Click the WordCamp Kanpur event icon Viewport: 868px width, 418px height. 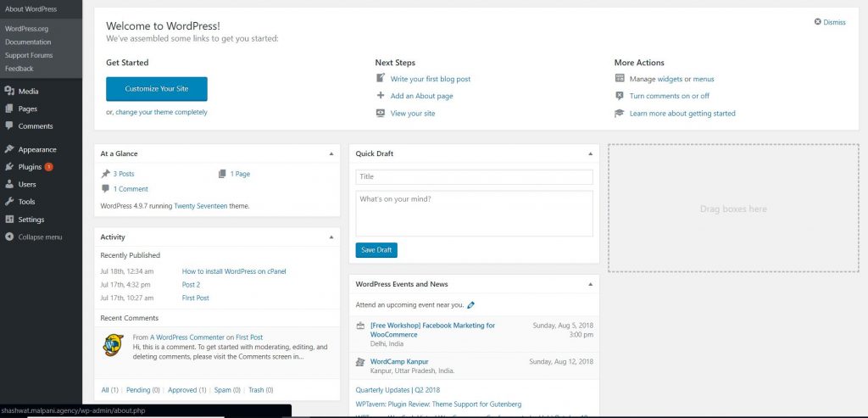pos(360,362)
